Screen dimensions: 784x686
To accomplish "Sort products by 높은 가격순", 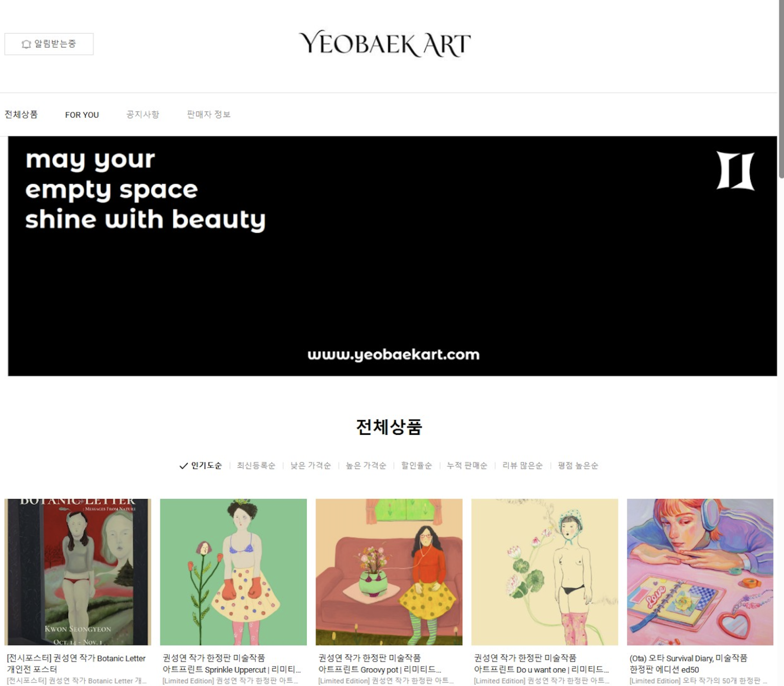I will click(x=366, y=465).
